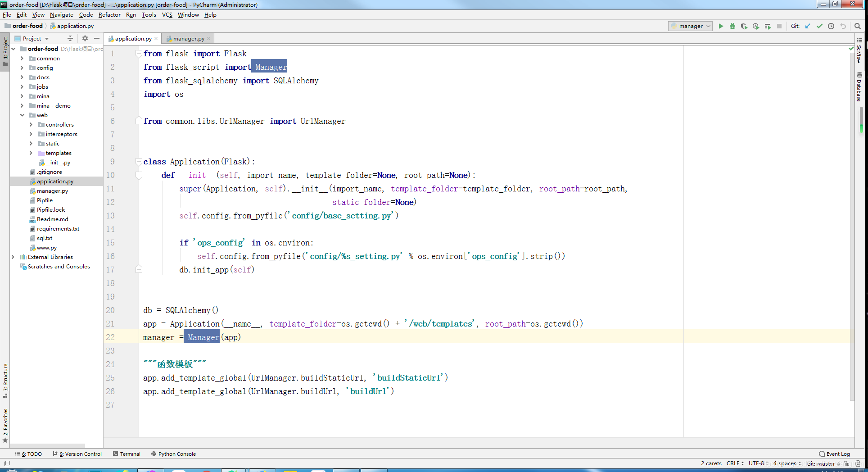Expand the config folder
Viewport: 868px width, 472px height.
tap(22, 68)
